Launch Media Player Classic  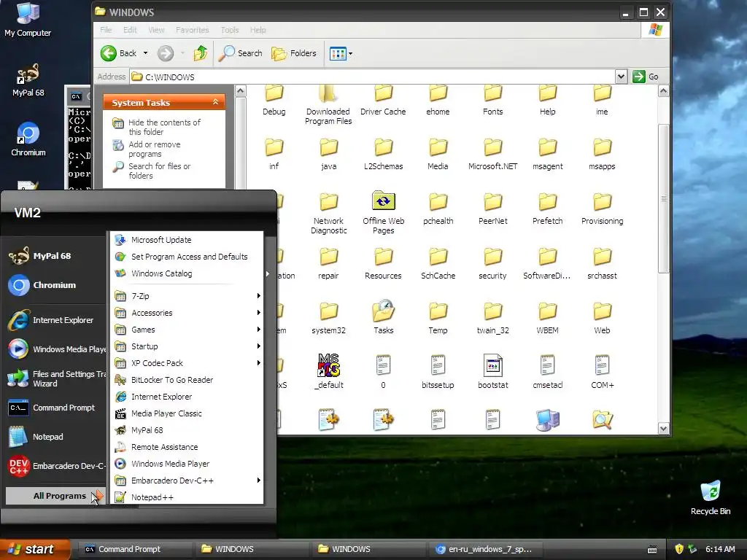[x=187, y=413]
